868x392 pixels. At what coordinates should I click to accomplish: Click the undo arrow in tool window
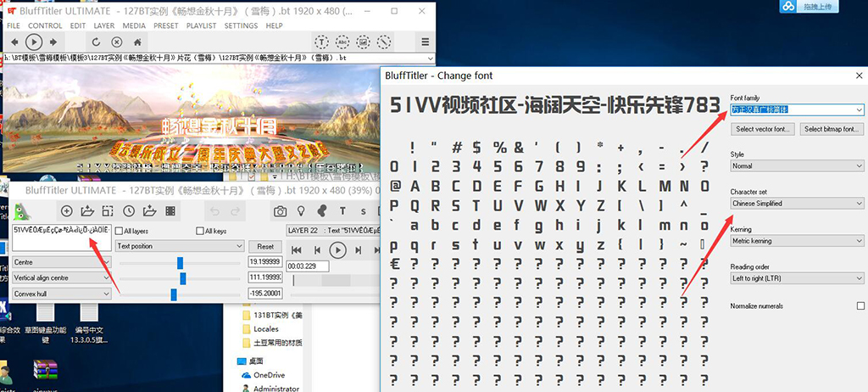pyautogui.click(x=215, y=211)
